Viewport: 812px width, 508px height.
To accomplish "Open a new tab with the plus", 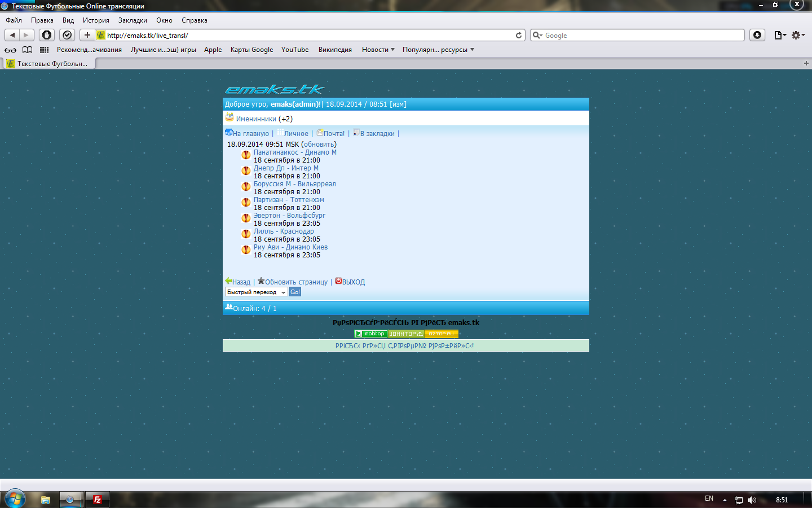I will pyautogui.click(x=806, y=63).
